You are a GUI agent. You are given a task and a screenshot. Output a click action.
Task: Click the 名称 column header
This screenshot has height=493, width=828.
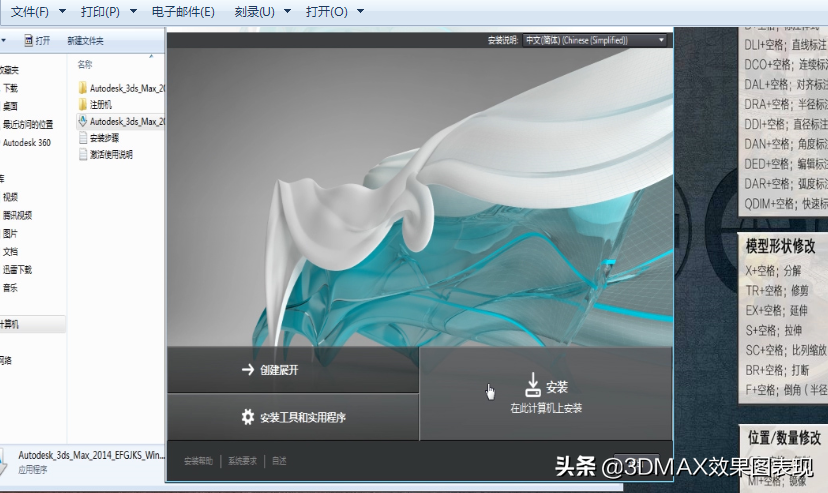85,64
